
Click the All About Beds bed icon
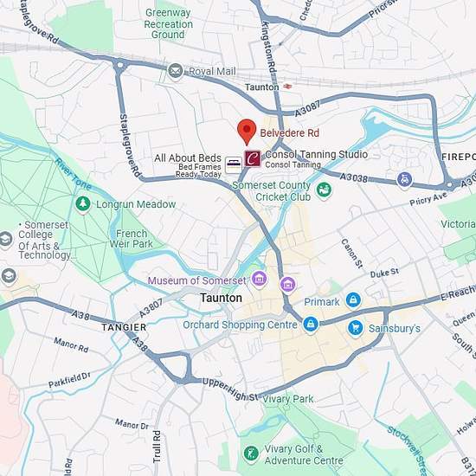click(x=233, y=165)
